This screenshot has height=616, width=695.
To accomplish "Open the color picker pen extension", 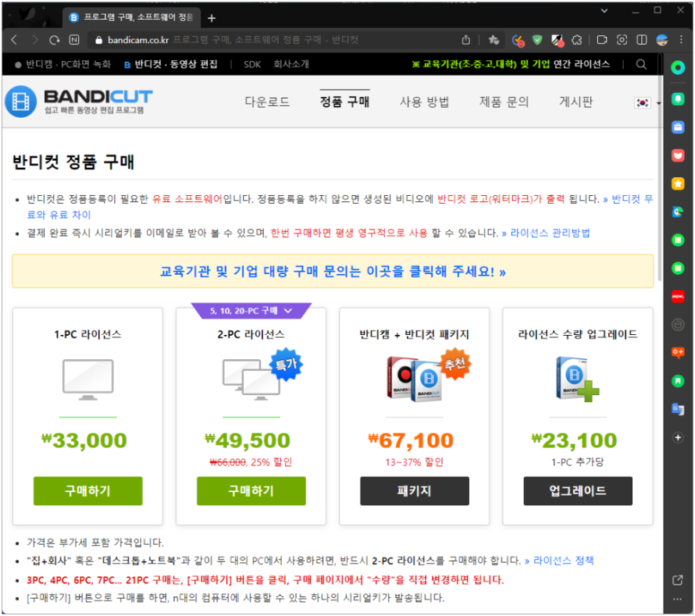I will tap(557, 41).
